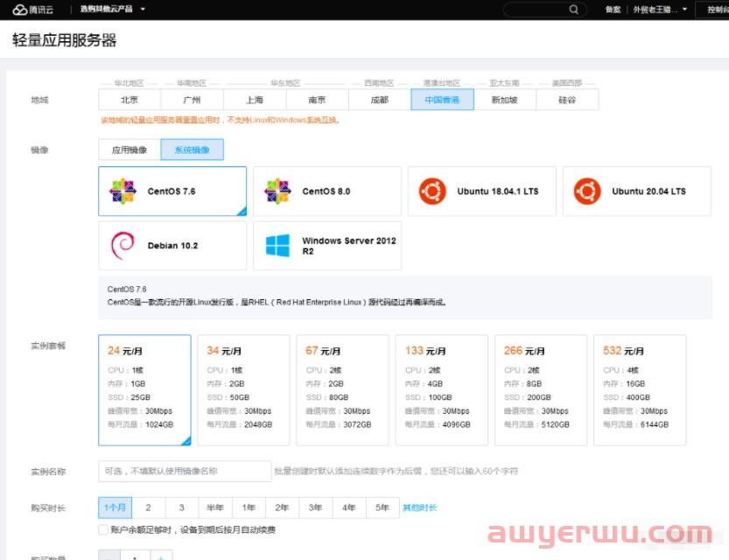Choose the CentOS 7.6 image card
Image resolution: width=729 pixels, height=560 pixels.
(172, 191)
